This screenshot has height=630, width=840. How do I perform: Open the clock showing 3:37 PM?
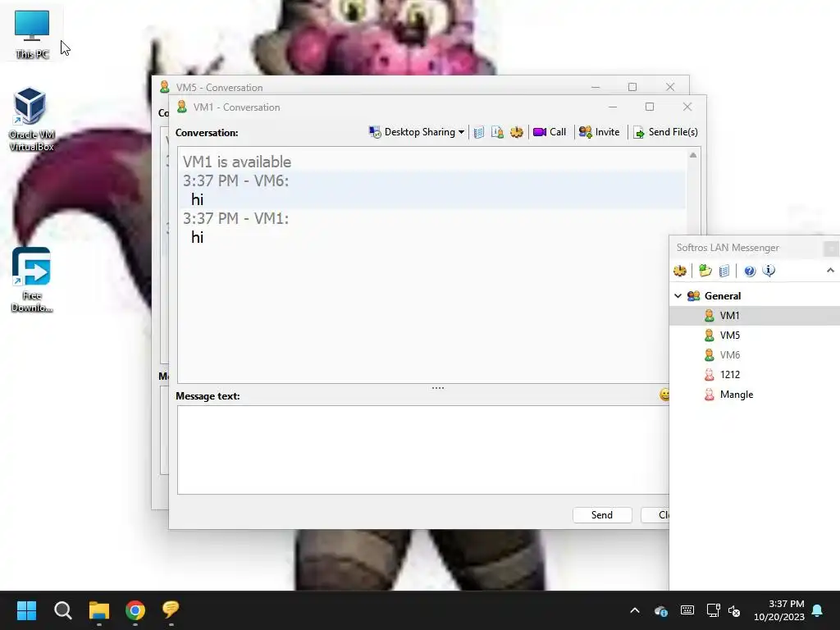[779, 610]
